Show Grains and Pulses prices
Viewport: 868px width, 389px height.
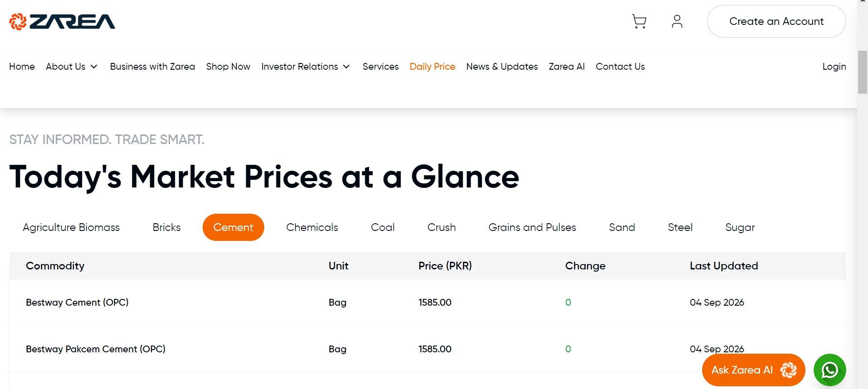coord(532,227)
